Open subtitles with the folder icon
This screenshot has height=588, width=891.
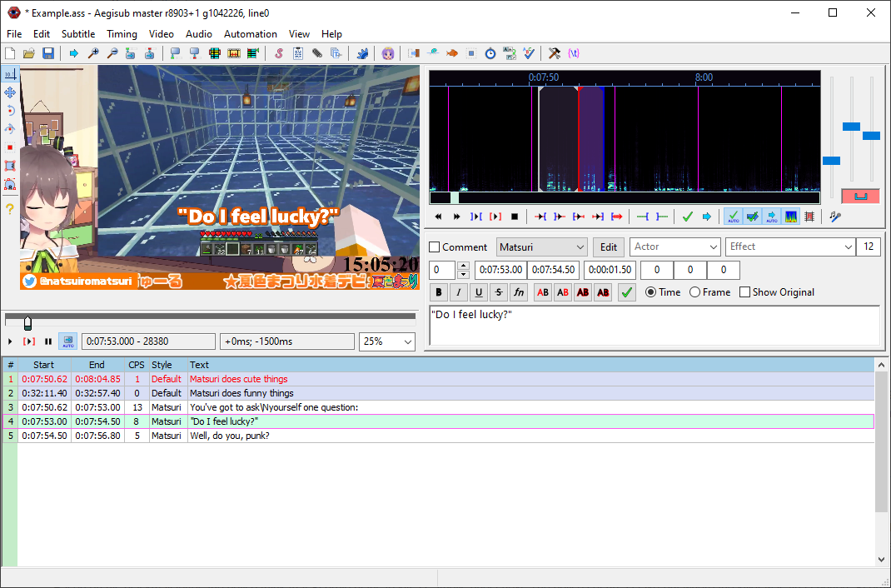[29, 53]
